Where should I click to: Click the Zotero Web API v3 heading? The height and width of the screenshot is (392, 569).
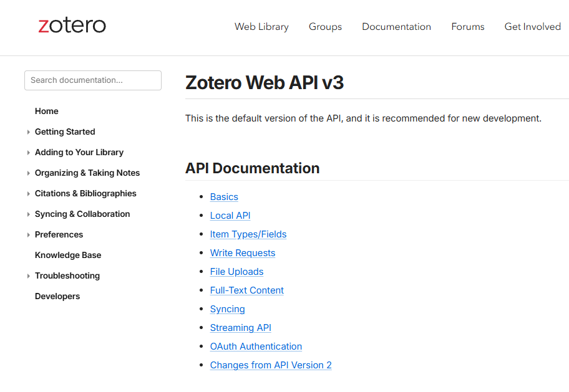point(264,83)
